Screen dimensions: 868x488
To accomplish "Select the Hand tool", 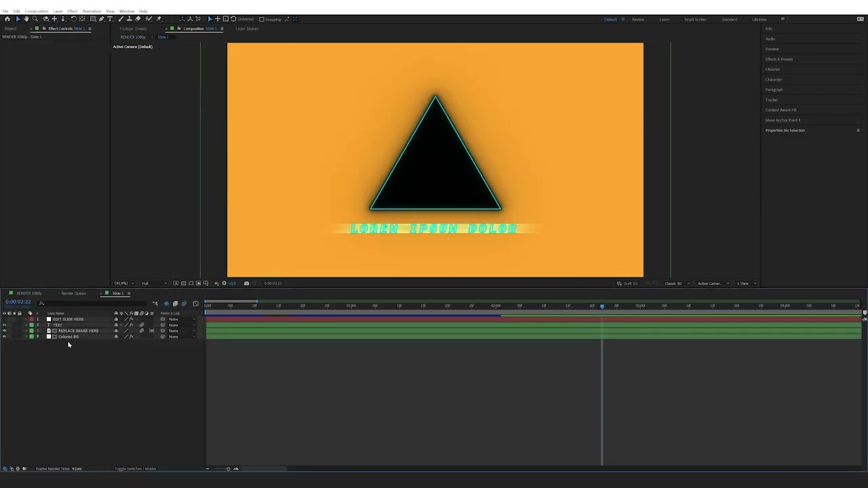I will [x=26, y=19].
